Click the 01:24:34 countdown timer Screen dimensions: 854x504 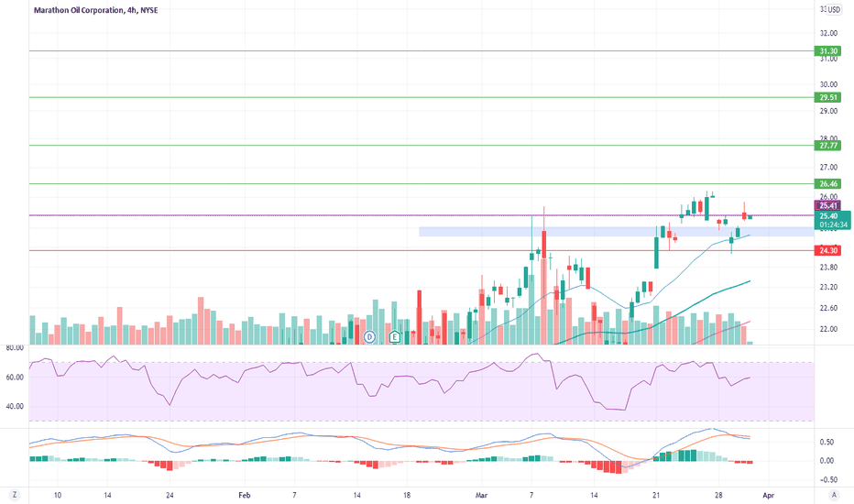(x=833, y=225)
